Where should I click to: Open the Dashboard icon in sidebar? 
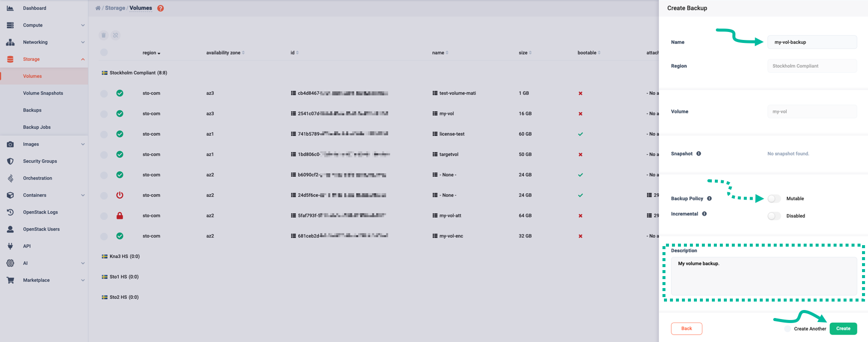coord(10,8)
